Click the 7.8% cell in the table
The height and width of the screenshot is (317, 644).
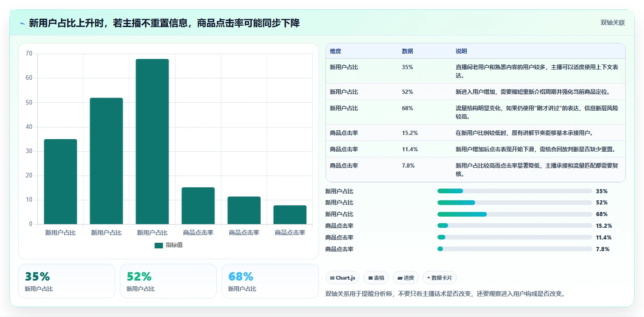tap(408, 166)
